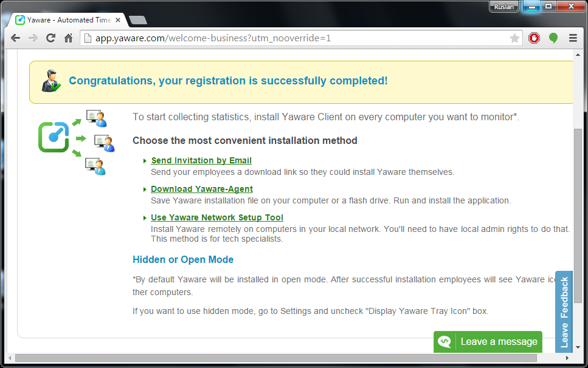
Task: Click the green extension icon in toolbar
Action: point(553,38)
